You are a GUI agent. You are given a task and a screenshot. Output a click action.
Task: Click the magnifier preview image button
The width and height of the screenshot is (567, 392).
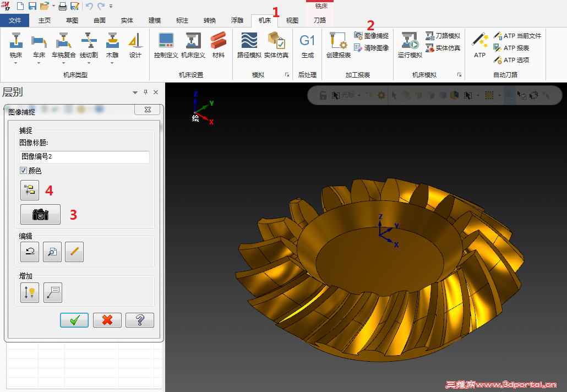(52, 252)
